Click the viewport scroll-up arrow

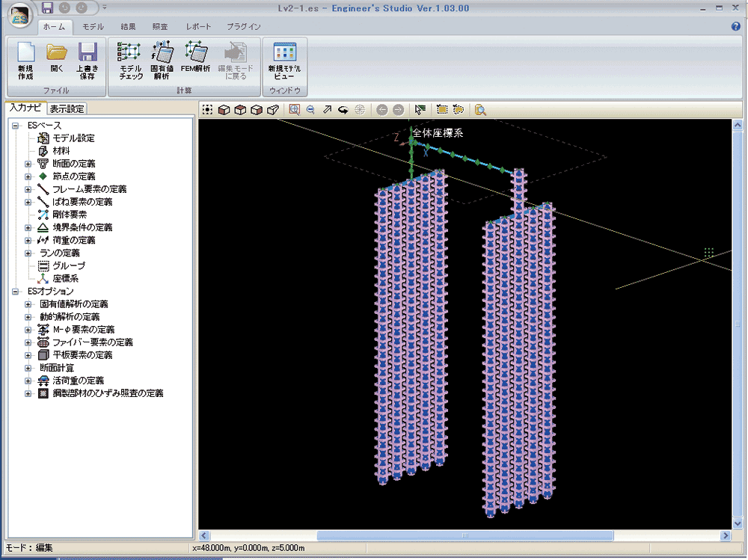click(737, 126)
